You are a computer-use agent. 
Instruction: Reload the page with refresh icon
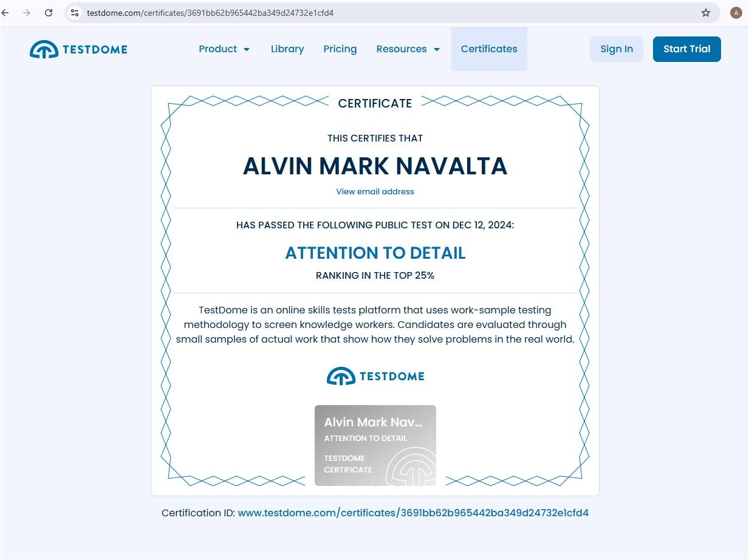(49, 13)
